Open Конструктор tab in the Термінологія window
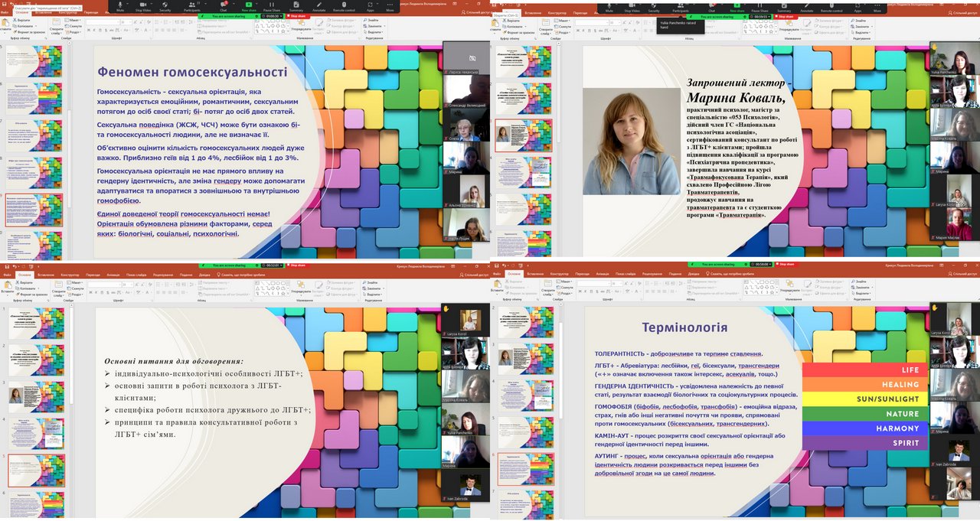Viewport: 980px width, 521px height. [x=560, y=274]
